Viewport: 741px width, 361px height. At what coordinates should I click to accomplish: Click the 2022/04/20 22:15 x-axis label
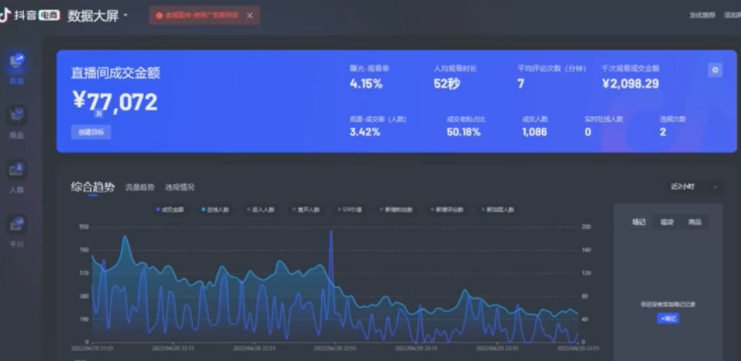pos(173,348)
